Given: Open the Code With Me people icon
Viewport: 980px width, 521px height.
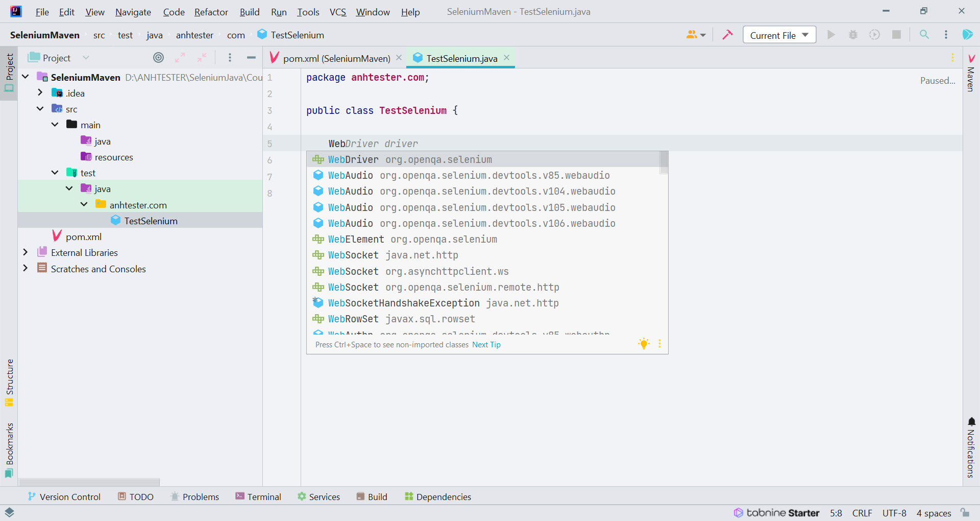Looking at the screenshot, I should coord(696,35).
